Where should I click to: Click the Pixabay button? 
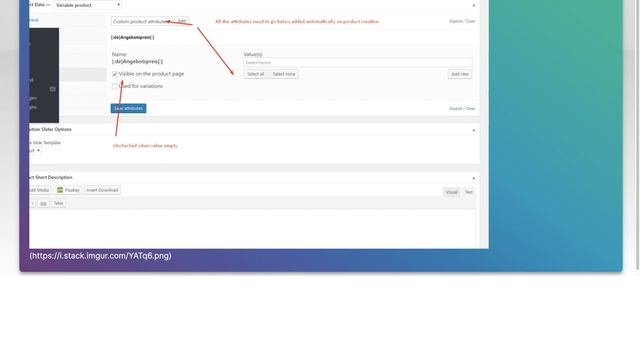68,190
